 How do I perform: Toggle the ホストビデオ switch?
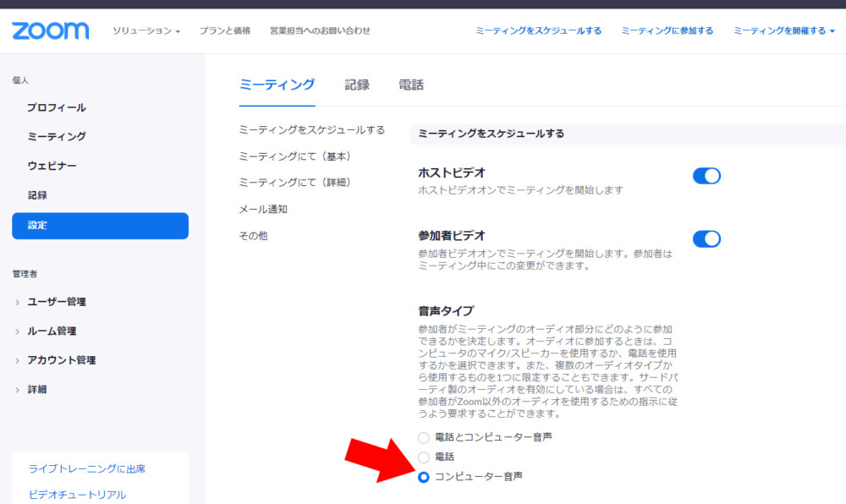point(706,176)
